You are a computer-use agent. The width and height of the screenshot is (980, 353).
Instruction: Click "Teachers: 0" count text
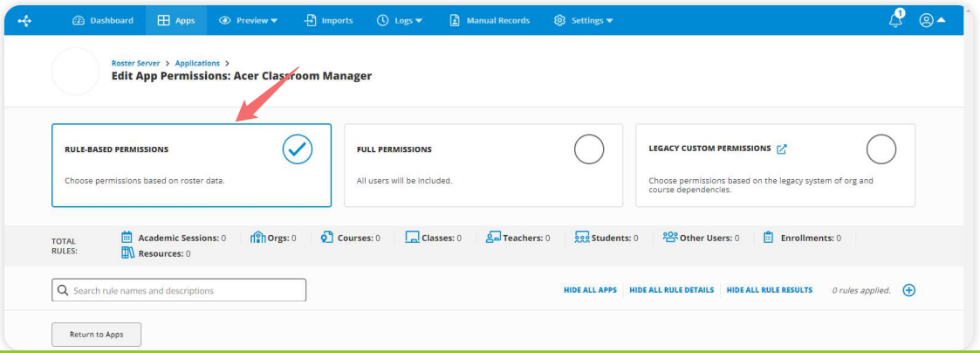click(526, 238)
